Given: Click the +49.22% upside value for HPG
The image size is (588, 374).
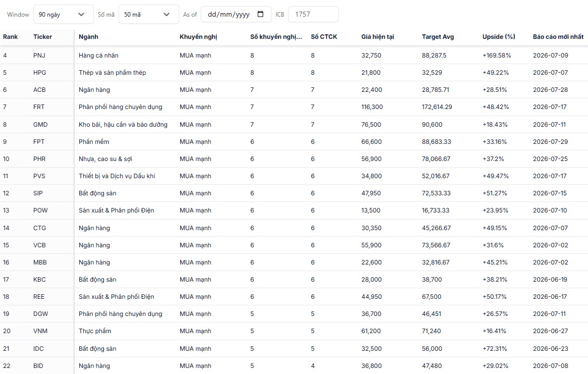Looking at the screenshot, I should coord(496,73).
